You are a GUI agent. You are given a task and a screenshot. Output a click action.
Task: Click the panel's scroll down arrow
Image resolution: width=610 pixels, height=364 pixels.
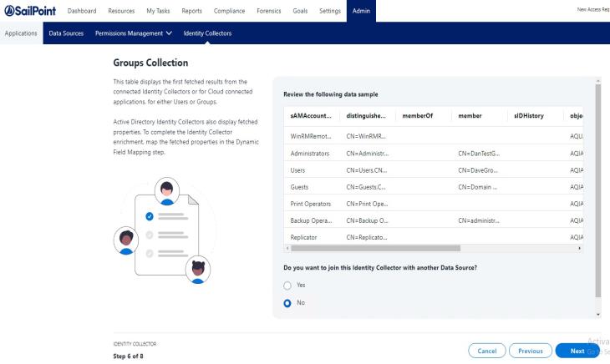click(x=598, y=314)
